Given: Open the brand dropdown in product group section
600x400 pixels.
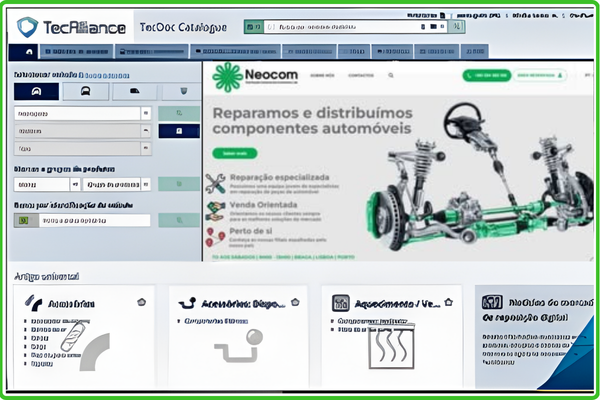Looking at the screenshot, I should pos(47,184).
